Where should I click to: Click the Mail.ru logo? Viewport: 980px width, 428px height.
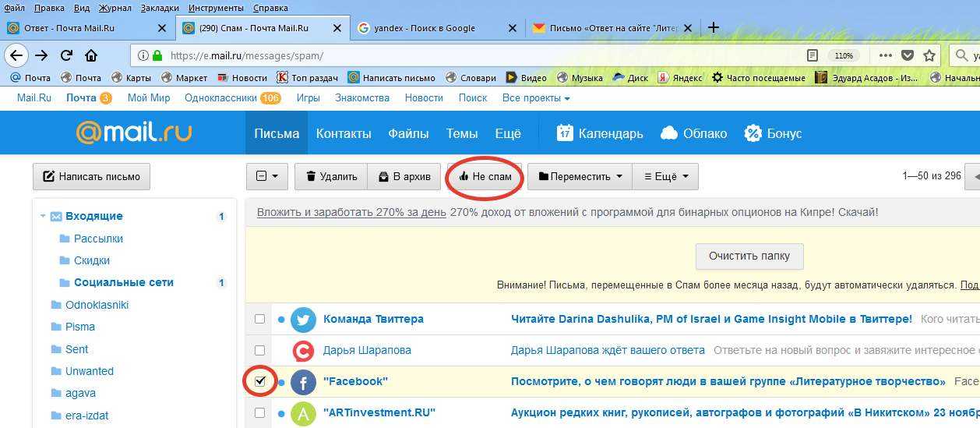point(133,133)
